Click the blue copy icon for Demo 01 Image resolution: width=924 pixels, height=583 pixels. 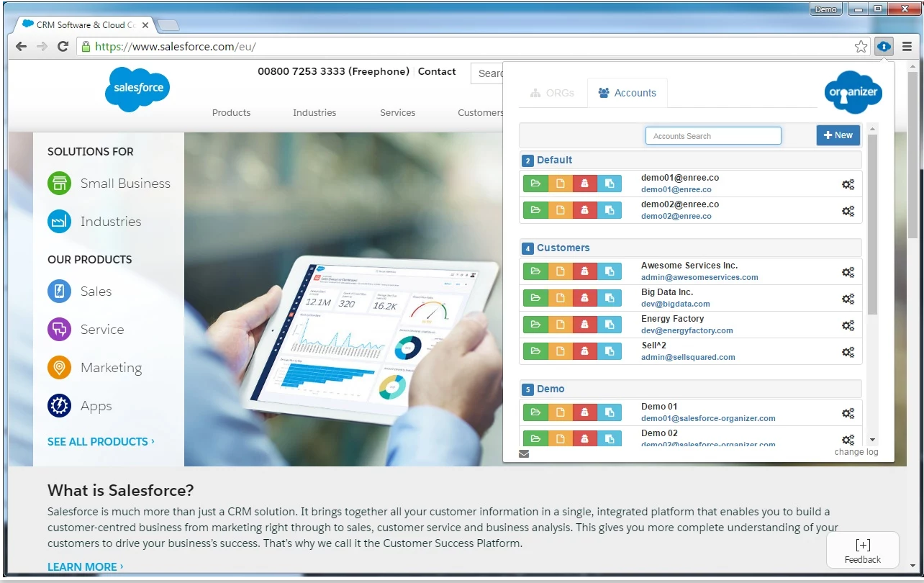pyautogui.click(x=610, y=412)
